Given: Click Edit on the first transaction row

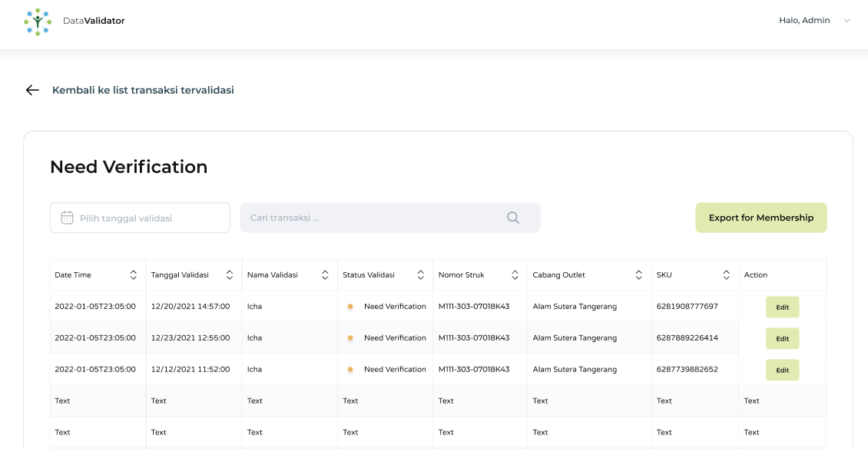Looking at the screenshot, I should point(782,307).
